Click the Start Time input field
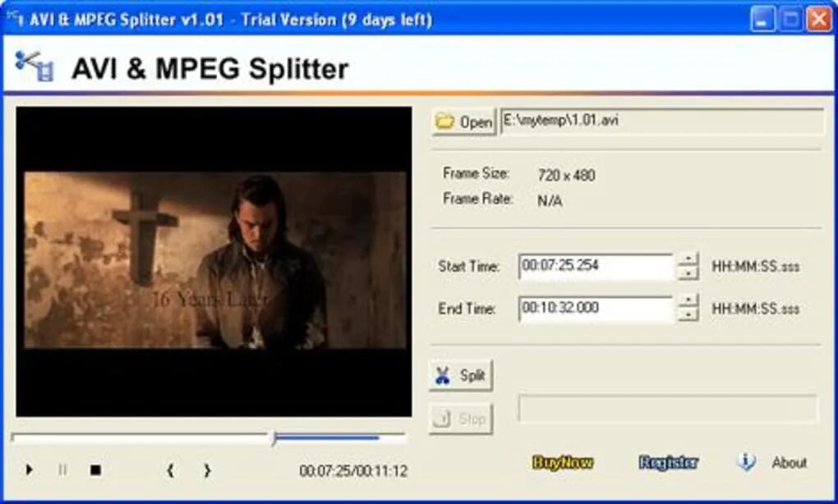The height and width of the screenshot is (504, 838). pos(596,266)
